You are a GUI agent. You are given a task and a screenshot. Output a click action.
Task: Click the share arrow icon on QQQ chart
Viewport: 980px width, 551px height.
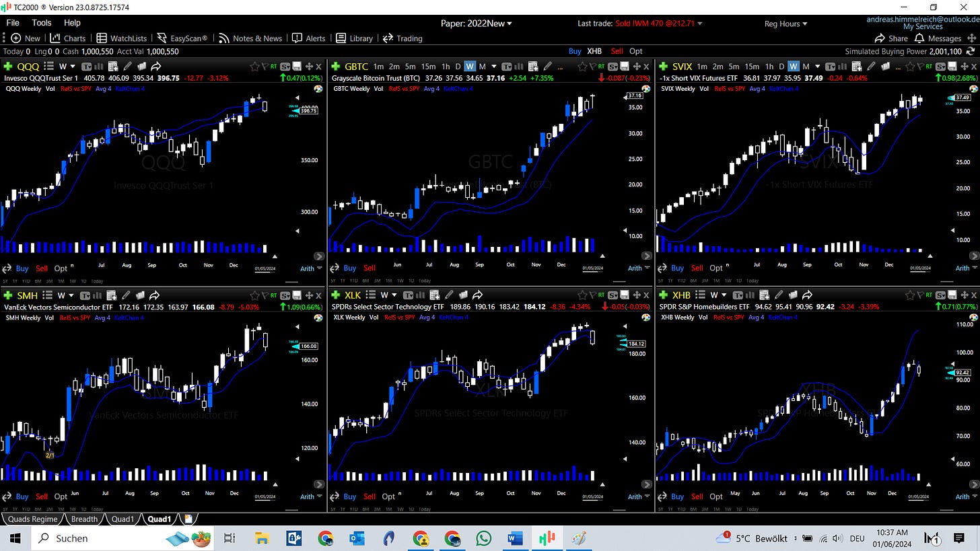(x=155, y=67)
